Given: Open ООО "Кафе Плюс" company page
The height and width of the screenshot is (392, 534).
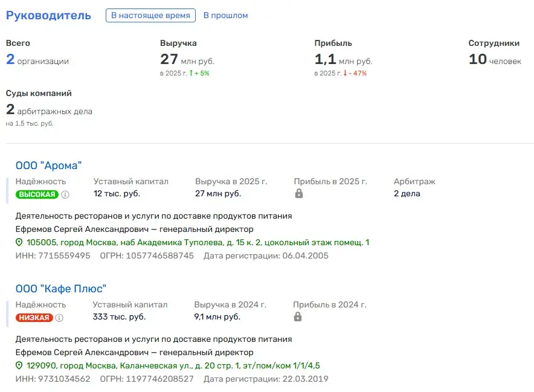Looking at the screenshot, I should (61, 289).
